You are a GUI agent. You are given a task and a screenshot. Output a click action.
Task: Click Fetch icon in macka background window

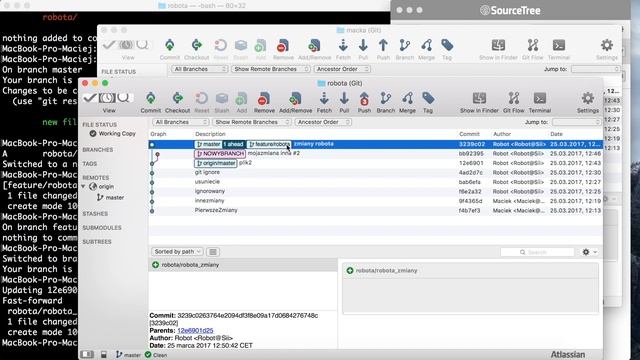343,45
